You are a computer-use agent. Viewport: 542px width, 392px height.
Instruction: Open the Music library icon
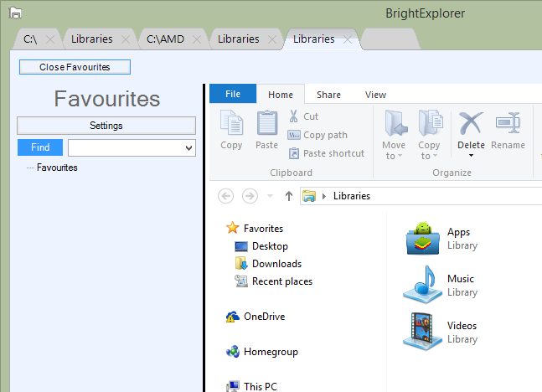click(x=422, y=285)
